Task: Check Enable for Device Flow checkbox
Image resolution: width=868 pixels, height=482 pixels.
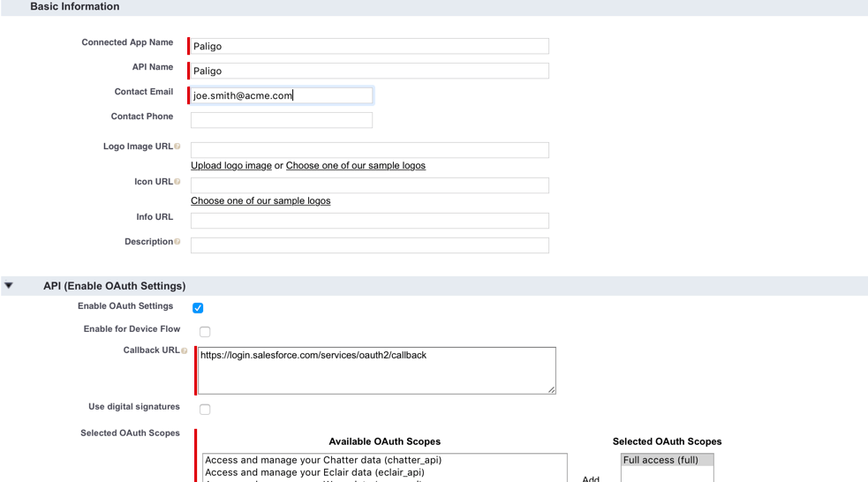Action: 205,331
